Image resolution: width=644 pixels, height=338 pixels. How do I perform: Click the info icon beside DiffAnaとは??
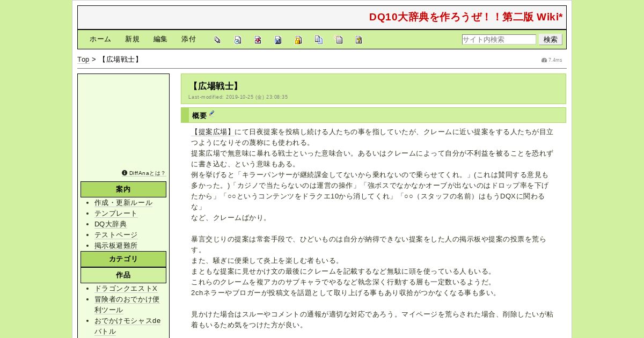tap(125, 173)
